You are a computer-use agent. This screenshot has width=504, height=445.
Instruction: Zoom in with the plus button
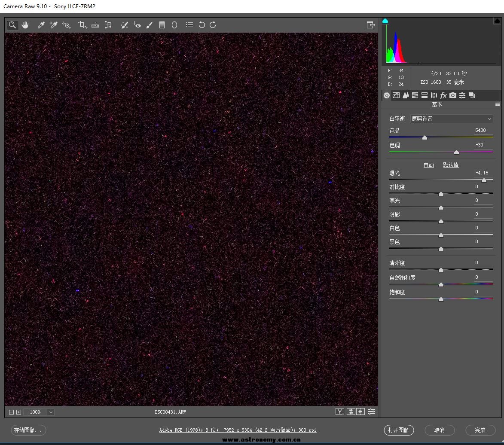[x=18, y=412]
